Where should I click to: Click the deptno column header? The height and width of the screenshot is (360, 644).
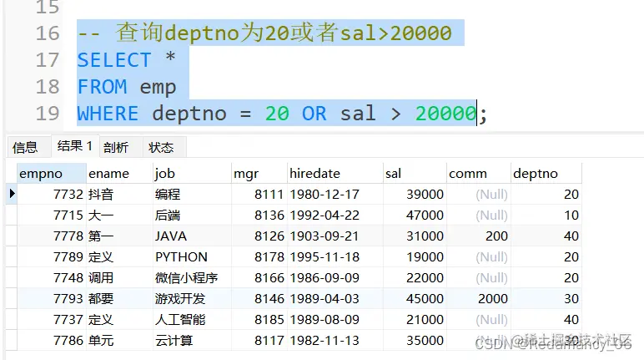click(546, 173)
